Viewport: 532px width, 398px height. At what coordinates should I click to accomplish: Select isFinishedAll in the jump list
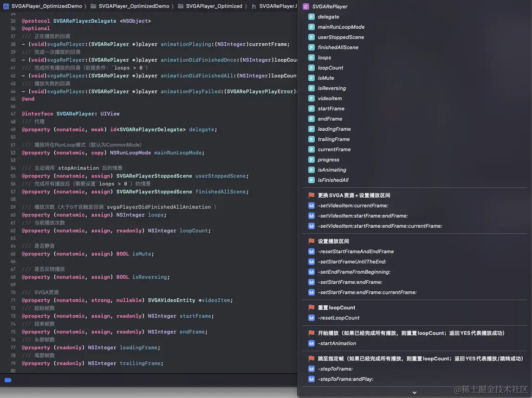333,180
